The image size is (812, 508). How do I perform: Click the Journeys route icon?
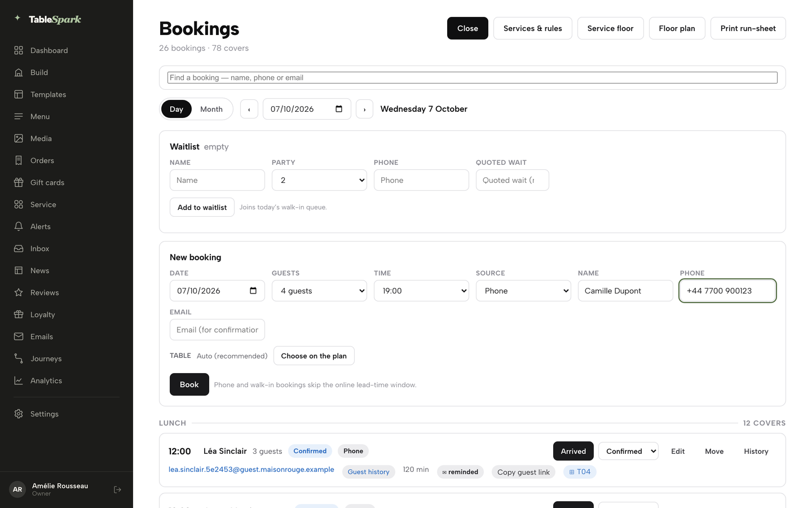tap(19, 358)
